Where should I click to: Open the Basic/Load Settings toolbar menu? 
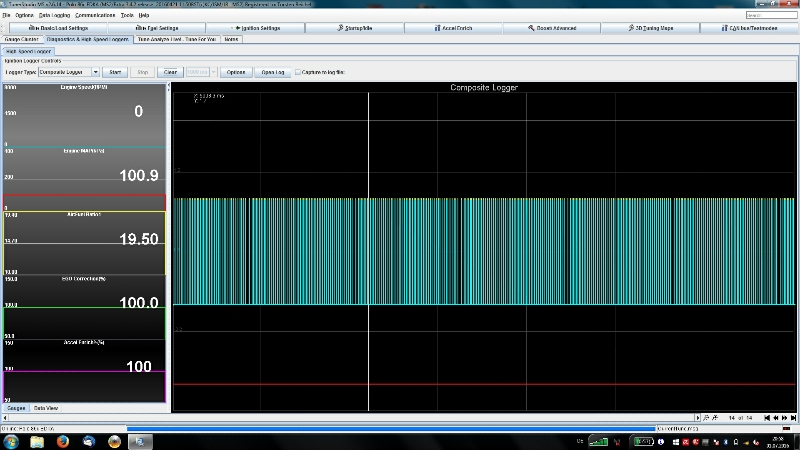click(x=58, y=28)
